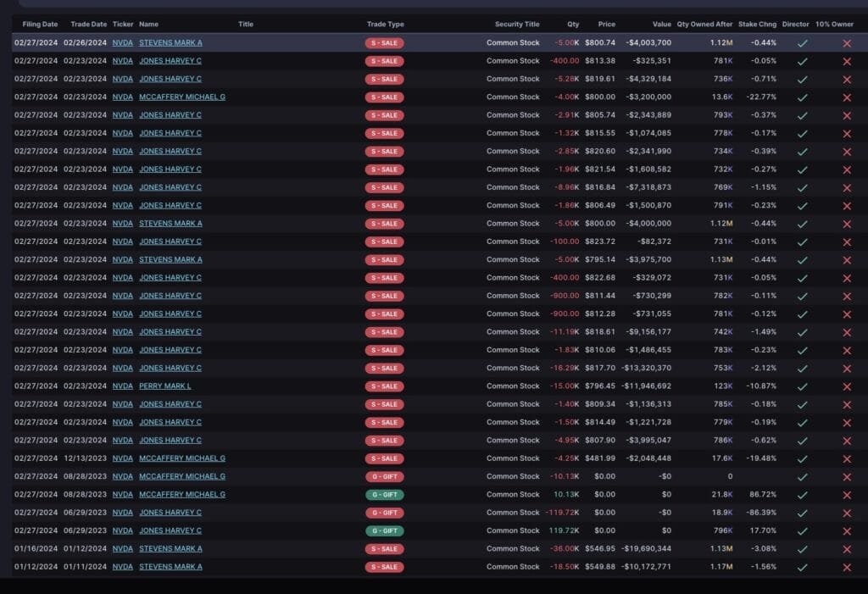Click Director checkmark in the -$329,072 row

(x=802, y=279)
